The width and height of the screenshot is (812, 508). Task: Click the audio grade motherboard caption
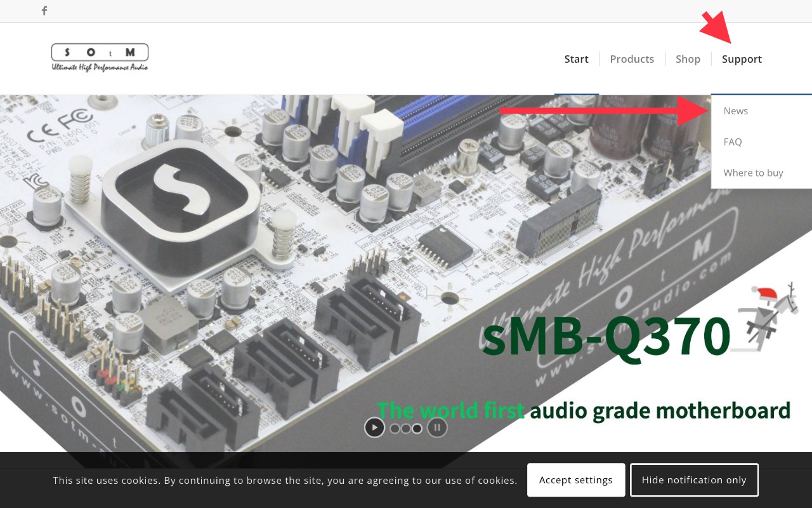[660, 411]
